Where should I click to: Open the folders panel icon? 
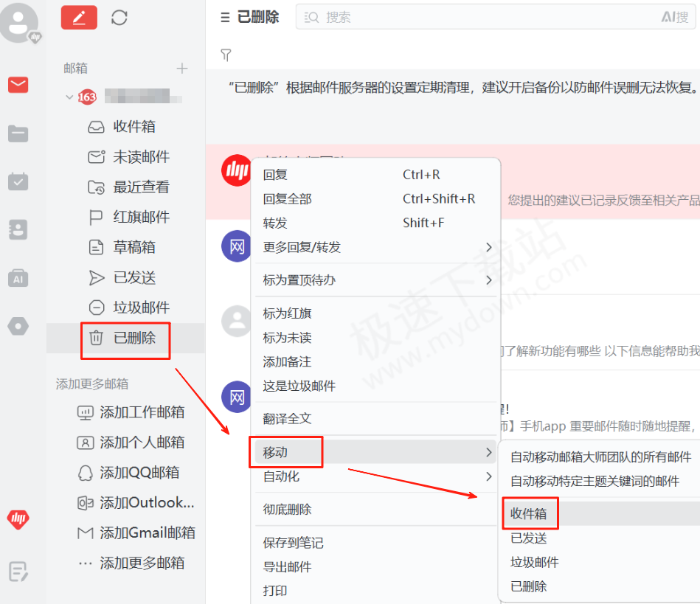click(17, 133)
